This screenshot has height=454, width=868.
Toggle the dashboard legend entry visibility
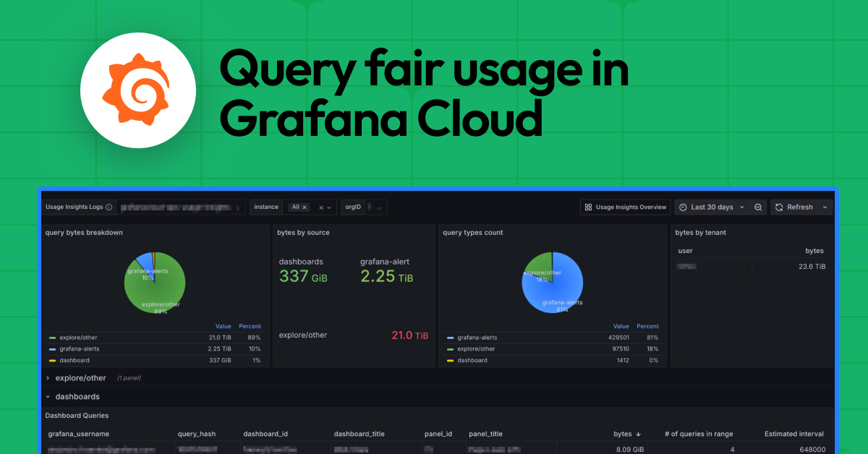(75, 360)
